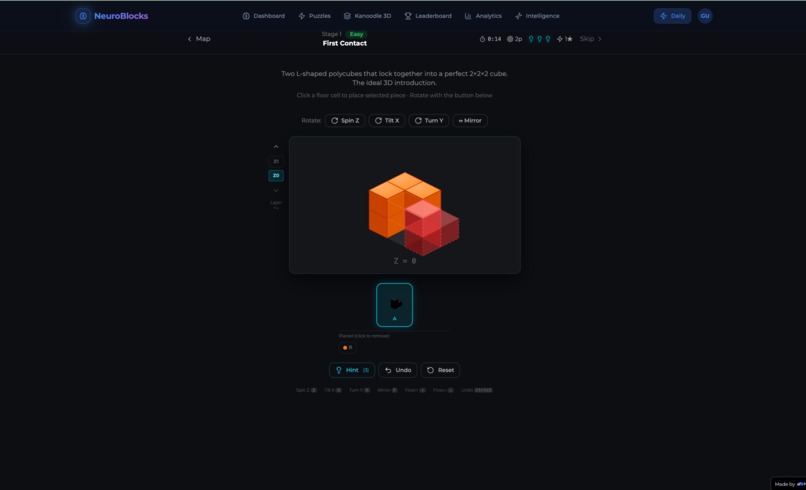Click the 2p pieces counter
The height and width of the screenshot is (490, 806).
click(x=515, y=39)
